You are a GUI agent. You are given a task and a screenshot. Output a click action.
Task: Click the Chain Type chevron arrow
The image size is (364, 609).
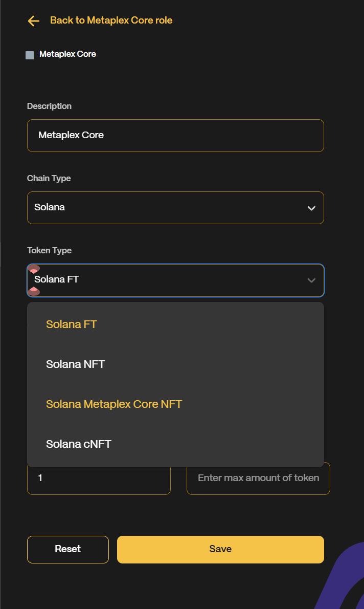311,208
